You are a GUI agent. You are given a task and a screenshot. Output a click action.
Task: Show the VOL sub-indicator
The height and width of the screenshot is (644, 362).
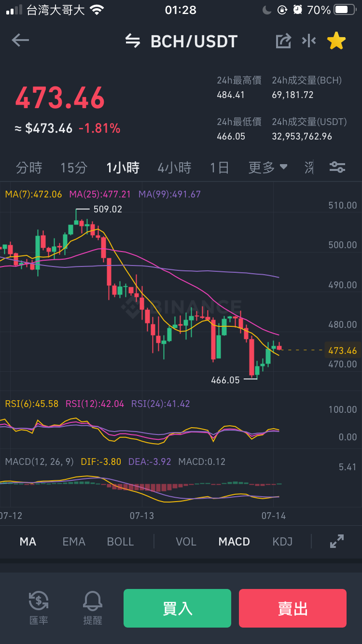[186, 542]
